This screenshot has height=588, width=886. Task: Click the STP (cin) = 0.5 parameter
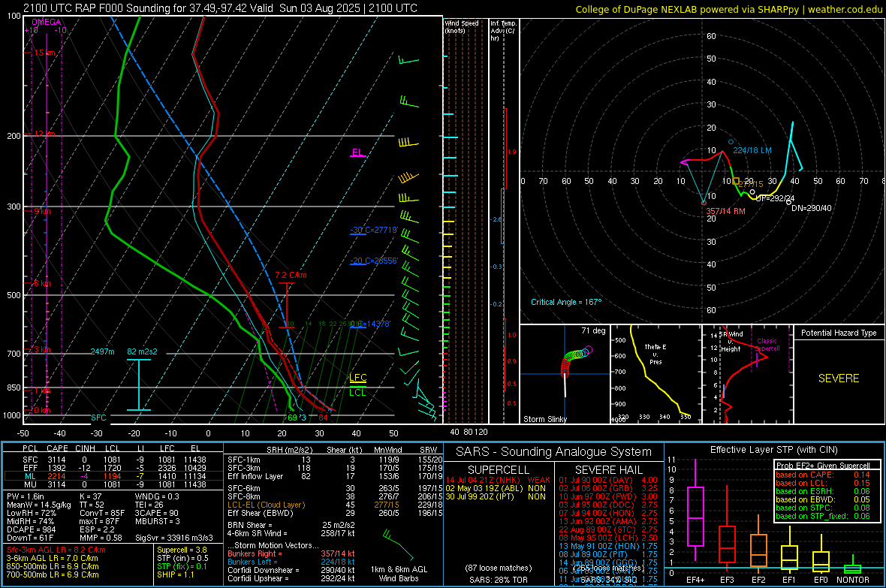[x=182, y=558]
